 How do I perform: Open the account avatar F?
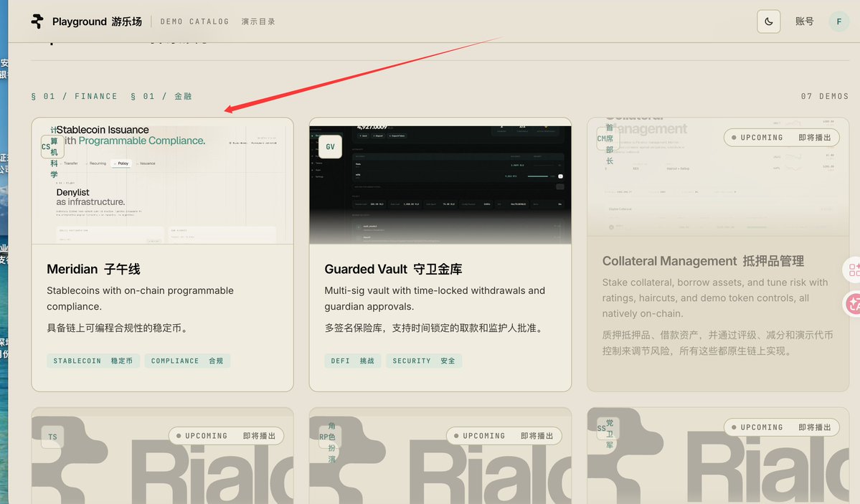pyautogui.click(x=838, y=22)
